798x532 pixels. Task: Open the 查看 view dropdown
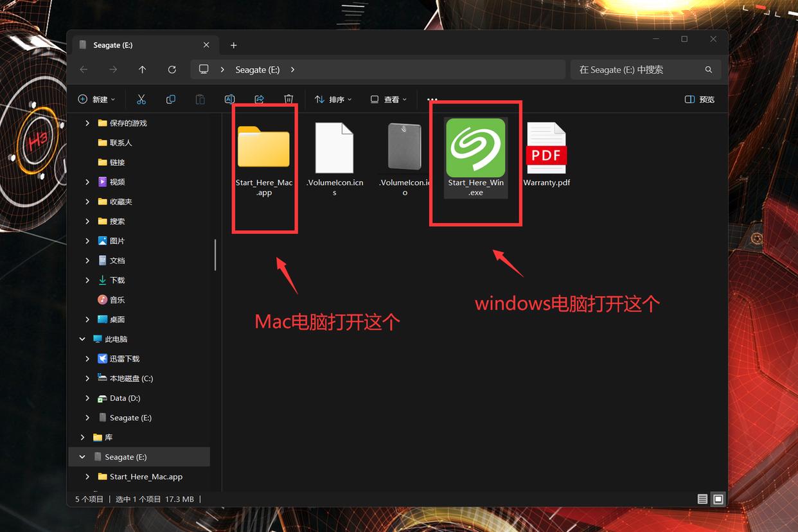[389, 100]
